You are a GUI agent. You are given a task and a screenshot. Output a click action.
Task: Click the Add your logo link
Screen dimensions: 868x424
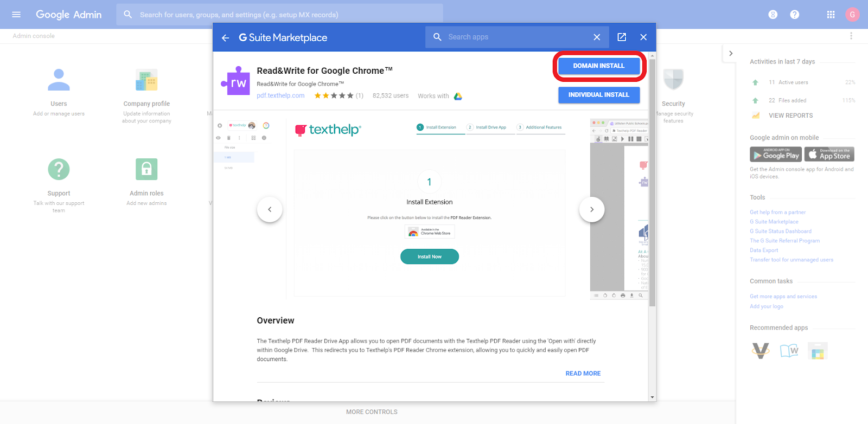pos(767,306)
